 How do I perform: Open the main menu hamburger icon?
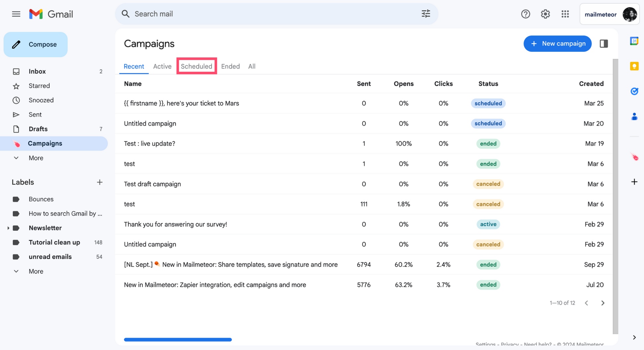click(x=16, y=14)
